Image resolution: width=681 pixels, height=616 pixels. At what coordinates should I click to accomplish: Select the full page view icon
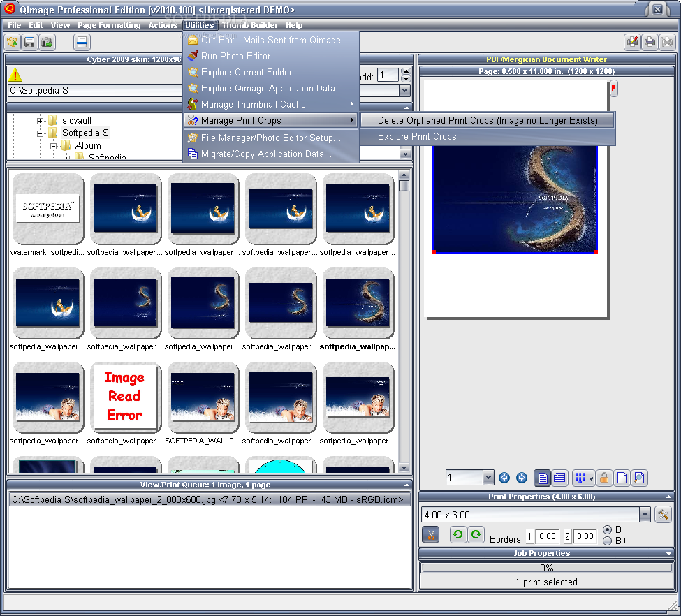coord(542,478)
